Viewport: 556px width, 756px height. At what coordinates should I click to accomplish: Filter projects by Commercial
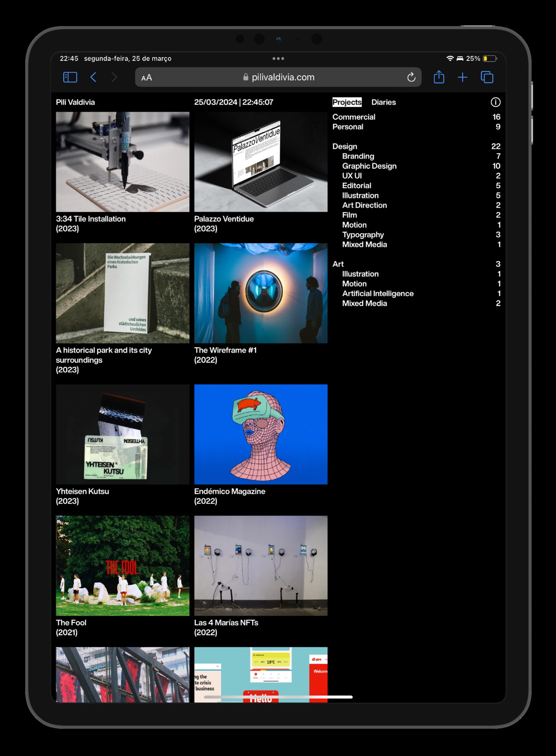tap(354, 117)
